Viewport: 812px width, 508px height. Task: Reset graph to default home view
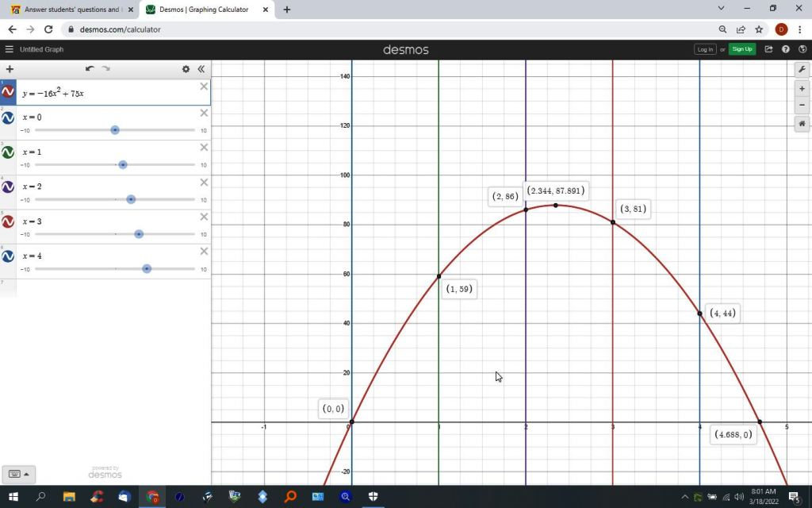pyautogui.click(x=802, y=124)
